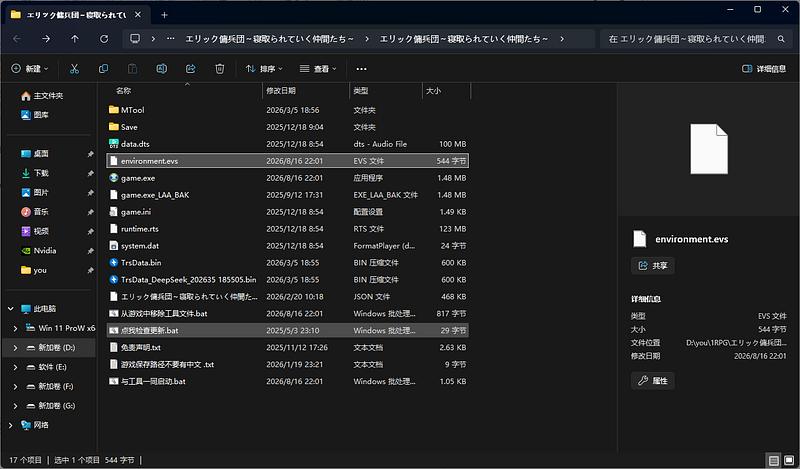Open the 排序 sort dropdown
Viewport: 800px width, 469px height.
point(264,69)
